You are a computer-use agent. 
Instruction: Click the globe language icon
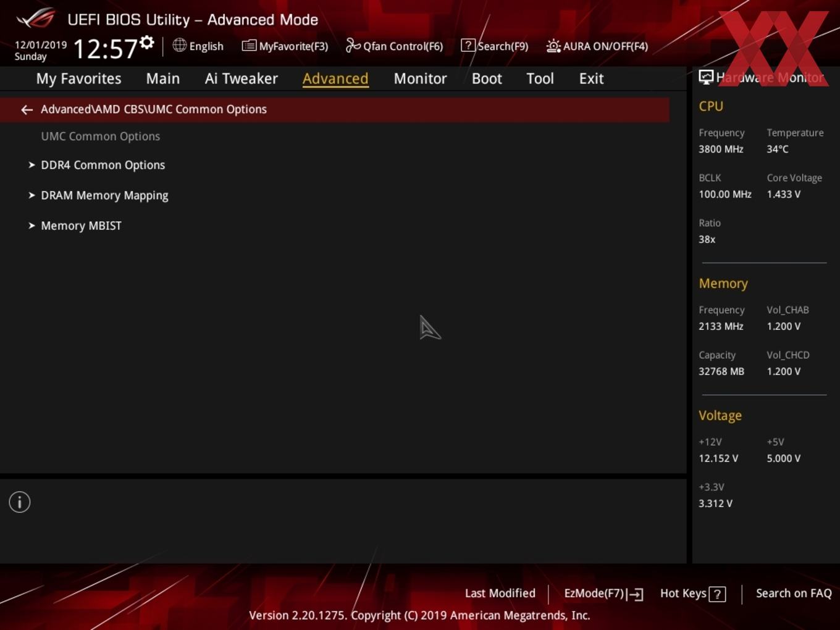pos(179,45)
